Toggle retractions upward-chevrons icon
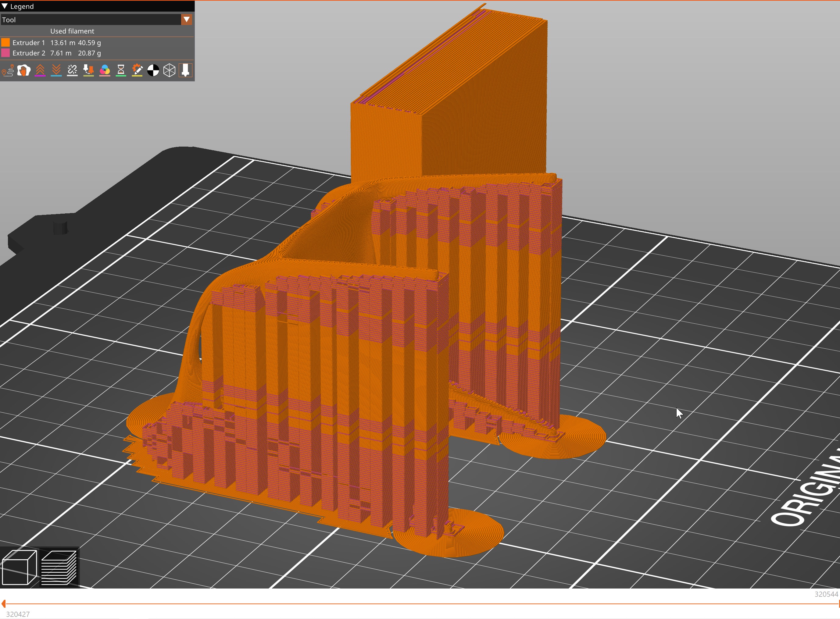840x619 pixels. (x=40, y=70)
